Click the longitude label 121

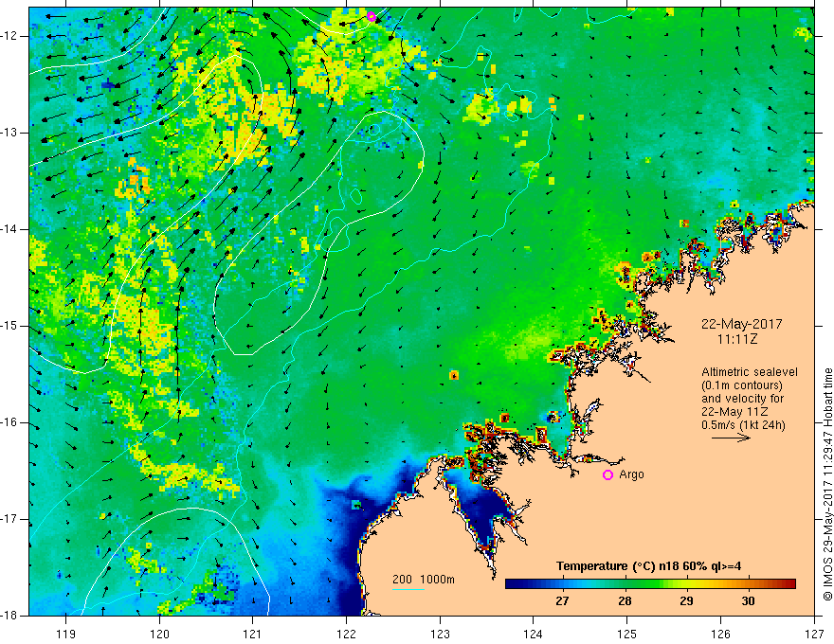coord(253,634)
